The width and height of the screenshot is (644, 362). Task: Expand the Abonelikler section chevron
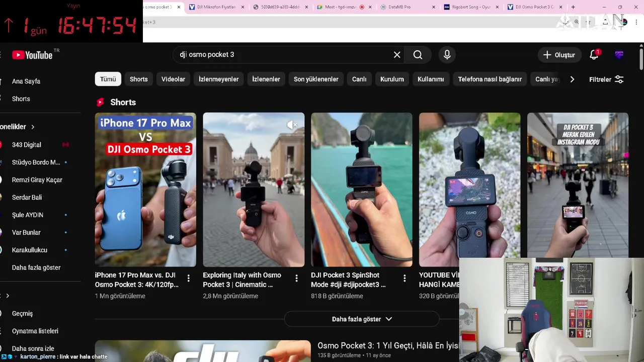33,127
